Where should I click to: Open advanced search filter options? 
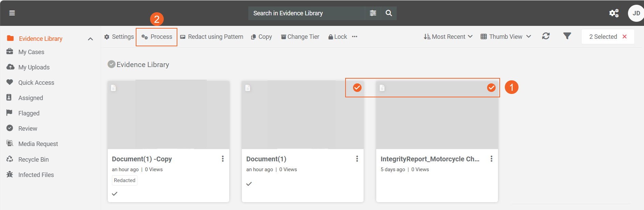coord(373,13)
